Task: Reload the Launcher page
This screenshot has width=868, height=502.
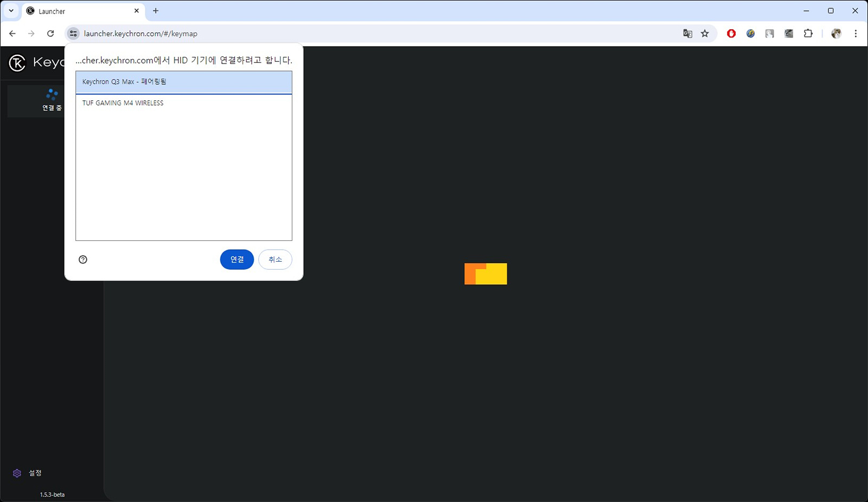Action: point(50,34)
